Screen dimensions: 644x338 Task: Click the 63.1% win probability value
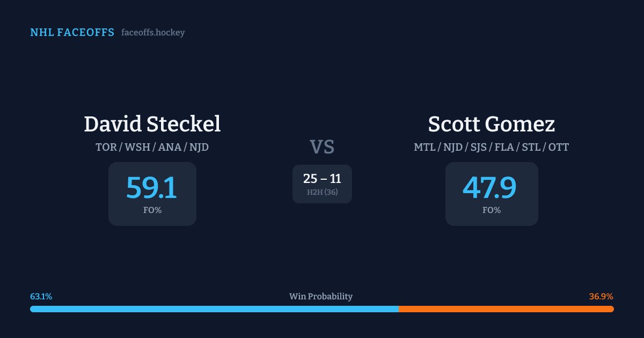pos(41,297)
